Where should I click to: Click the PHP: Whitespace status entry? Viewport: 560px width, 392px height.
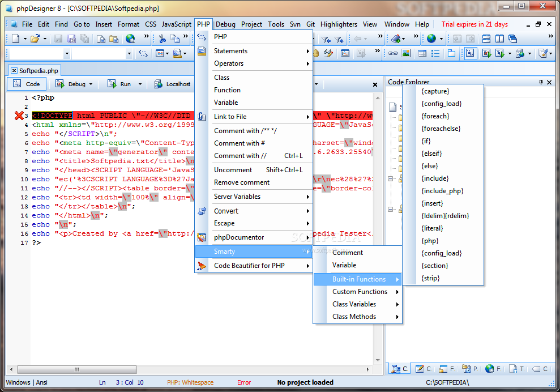click(190, 382)
